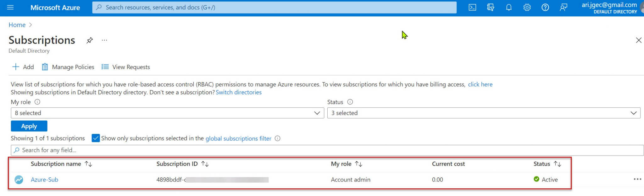Open Manage Policies
Screen dimensions: 644x196
[x=68, y=67]
